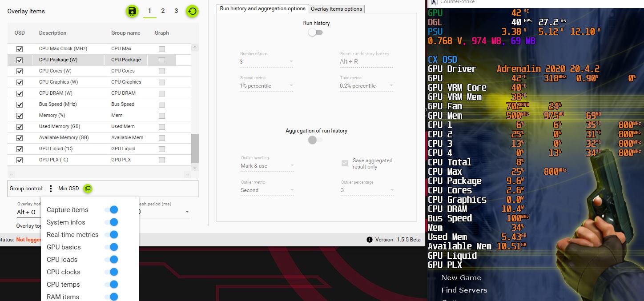Uncheck OSD checkbox for CPU Cores (W)
The width and height of the screenshot is (644, 301).
pyautogui.click(x=20, y=71)
